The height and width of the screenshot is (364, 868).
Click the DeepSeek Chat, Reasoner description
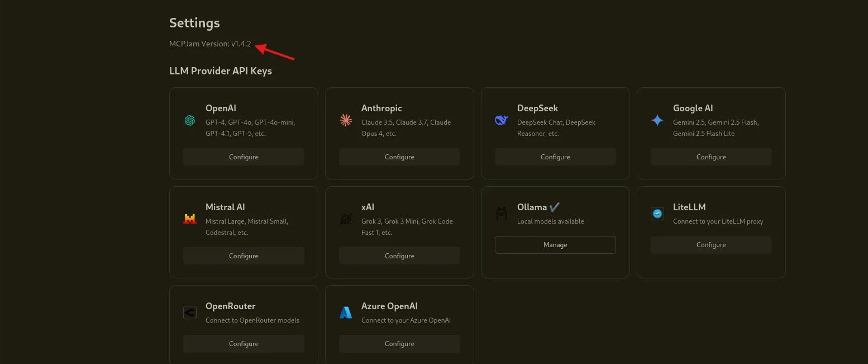tap(556, 128)
